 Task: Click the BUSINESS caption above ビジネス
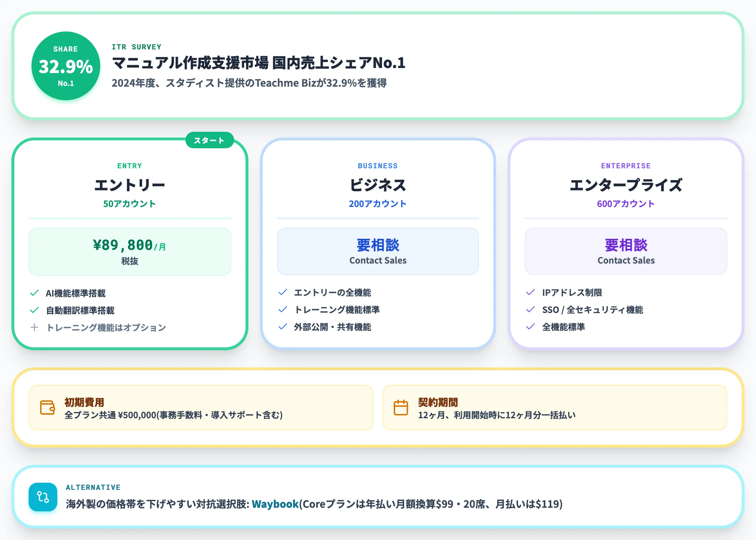pyautogui.click(x=378, y=166)
